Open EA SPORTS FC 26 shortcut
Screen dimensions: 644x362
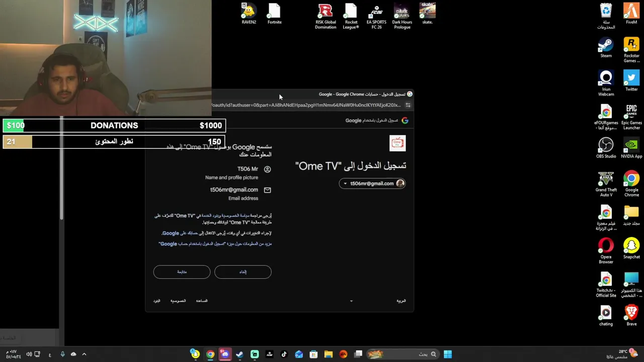point(376,16)
